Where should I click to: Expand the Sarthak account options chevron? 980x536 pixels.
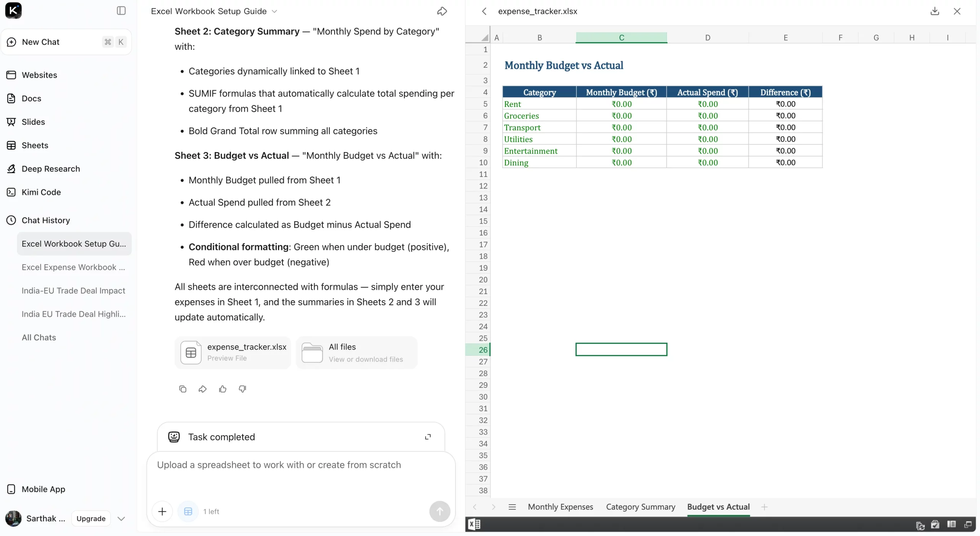121,518
